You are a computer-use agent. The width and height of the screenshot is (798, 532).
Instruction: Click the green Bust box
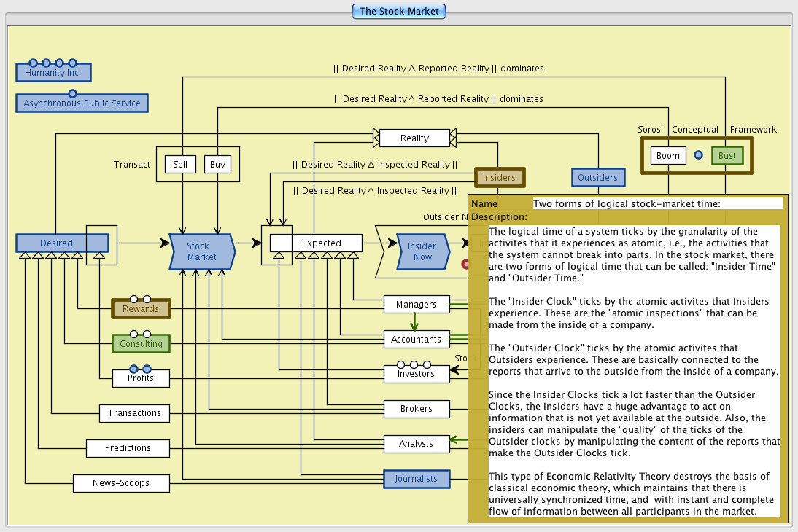[x=727, y=156]
